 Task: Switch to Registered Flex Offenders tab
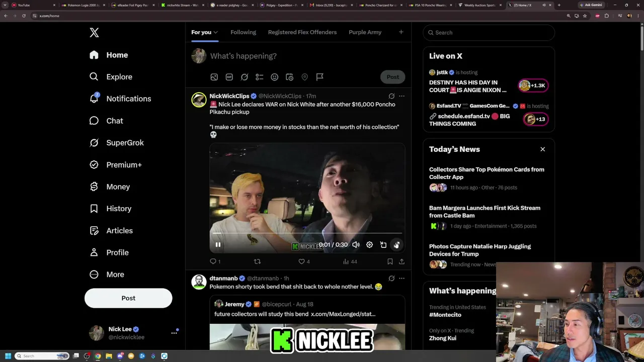point(302,32)
